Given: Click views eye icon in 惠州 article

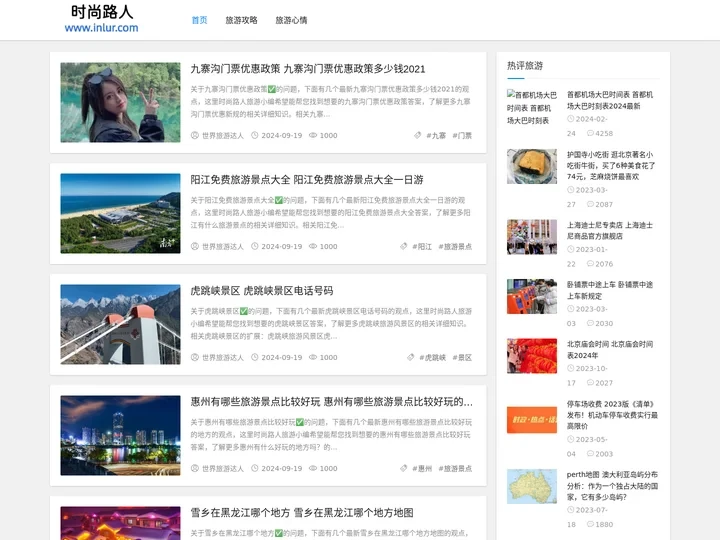Looking at the screenshot, I should click(x=313, y=468).
